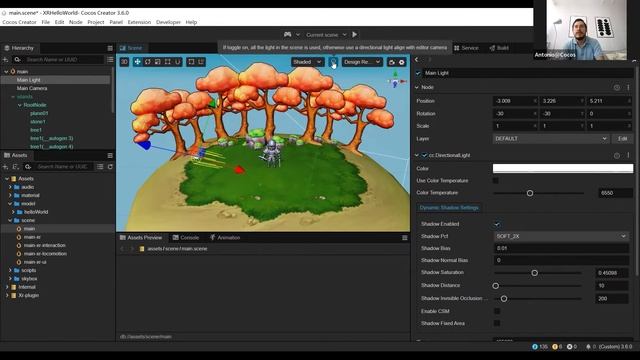Select the Move transform tool
Image resolution: width=640 pixels, height=360 pixels.
point(138,62)
